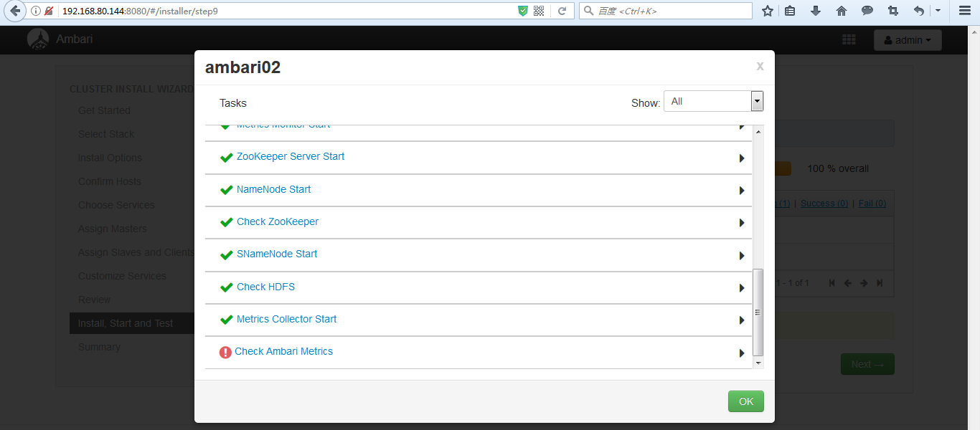Expand the NameNode Start task arrow
The width and height of the screenshot is (980, 430).
[x=742, y=191]
